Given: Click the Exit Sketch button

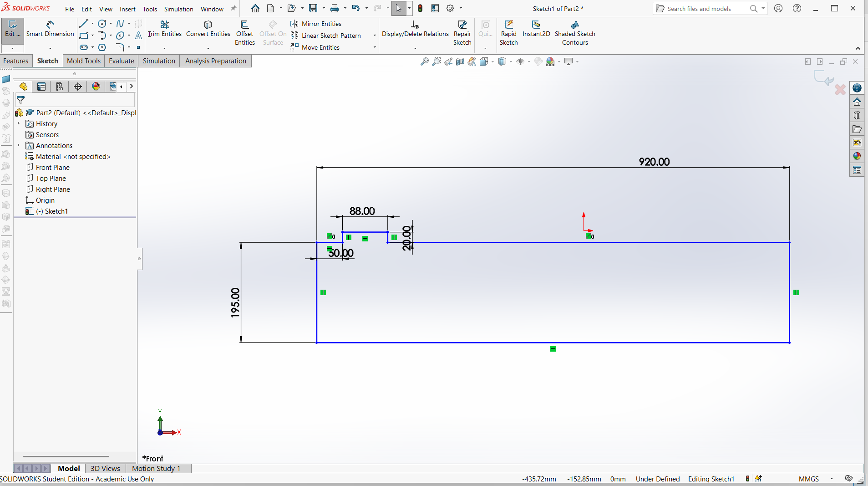Looking at the screenshot, I should pyautogui.click(x=12, y=29).
